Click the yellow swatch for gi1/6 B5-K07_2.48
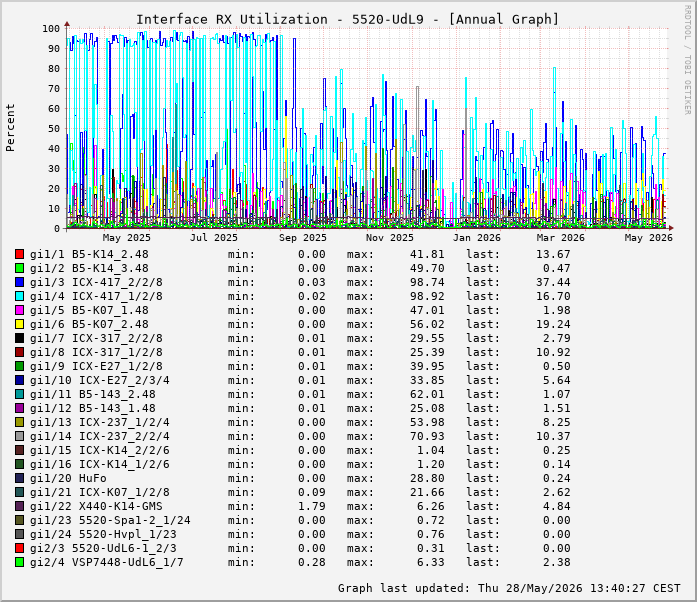 (x=19, y=324)
